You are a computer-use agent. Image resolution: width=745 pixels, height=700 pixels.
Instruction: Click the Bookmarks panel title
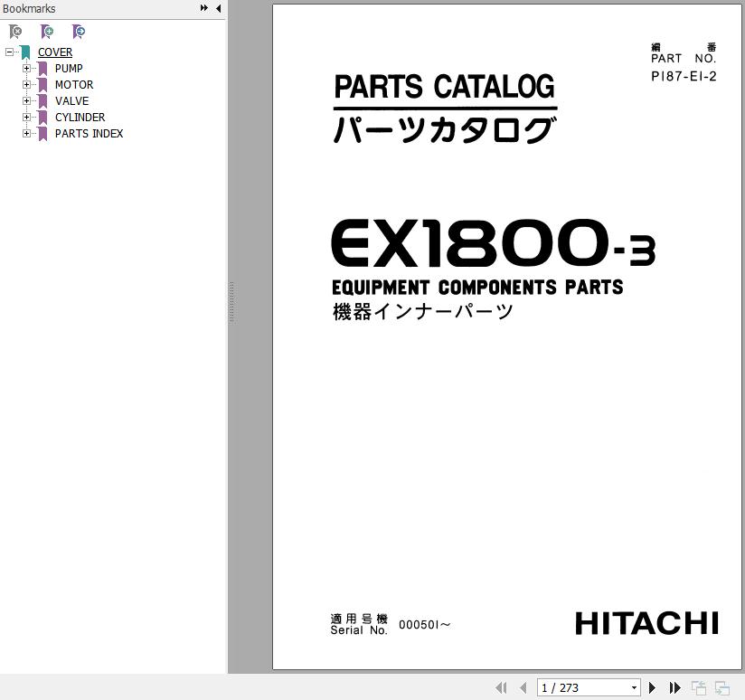[29, 8]
